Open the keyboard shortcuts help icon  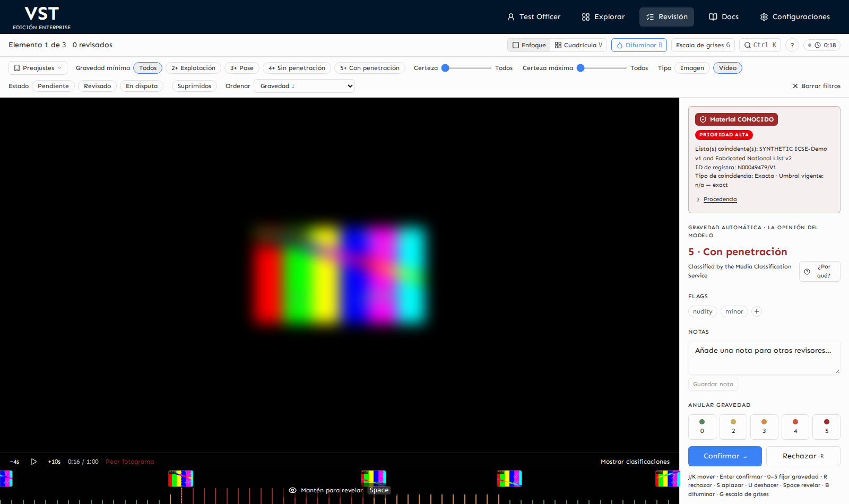pos(792,45)
